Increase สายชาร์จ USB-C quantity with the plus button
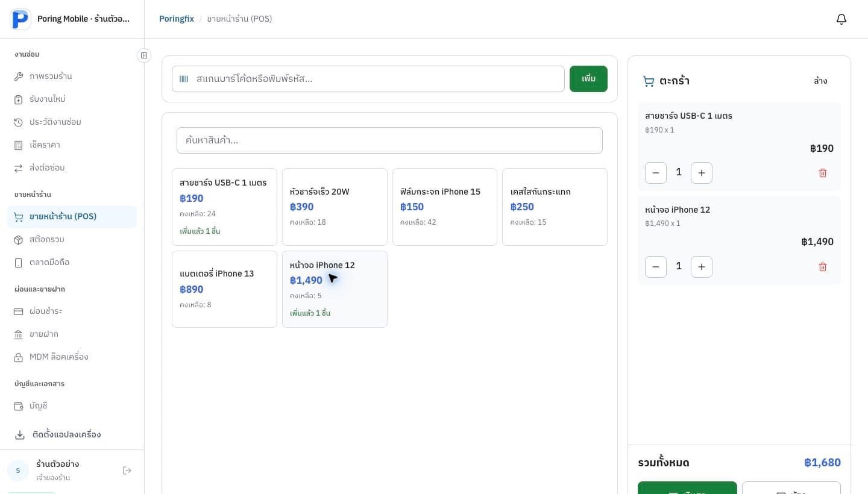The height and width of the screenshot is (494, 868). [702, 173]
